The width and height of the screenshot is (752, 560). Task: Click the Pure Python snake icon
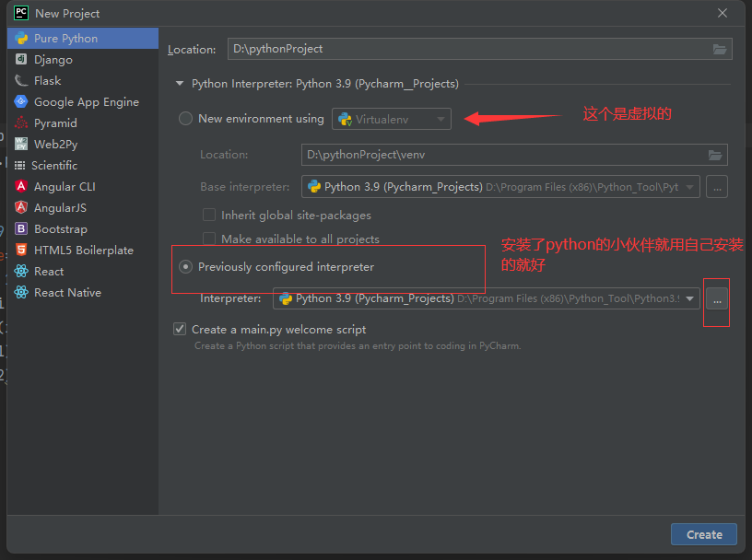(x=21, y=38)
